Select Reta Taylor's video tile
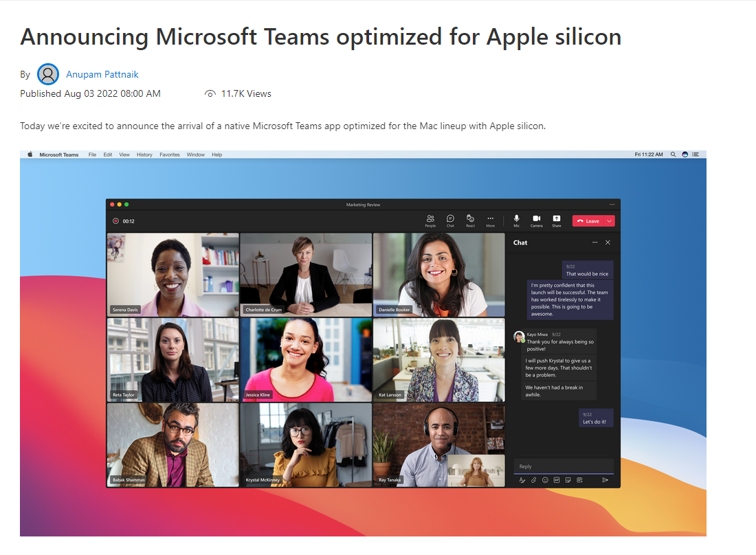This screenshot has height=555, width=756. click(173, 360)
